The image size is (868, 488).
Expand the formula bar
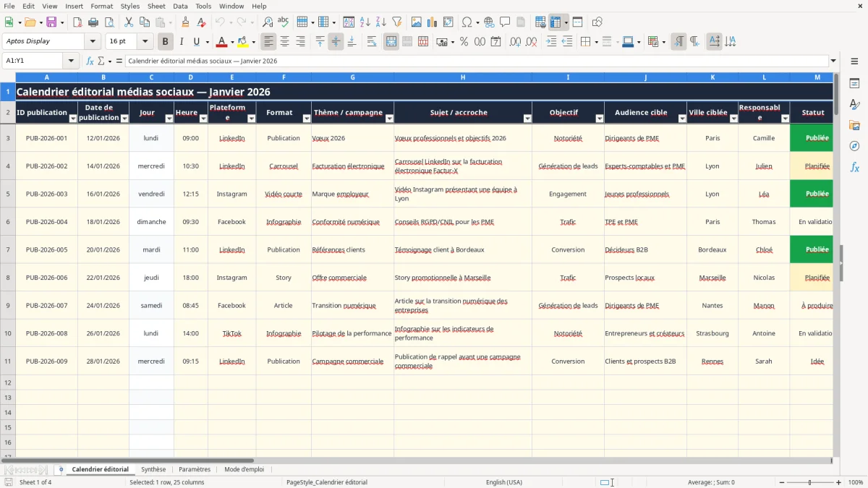click(x=833, y=61)
